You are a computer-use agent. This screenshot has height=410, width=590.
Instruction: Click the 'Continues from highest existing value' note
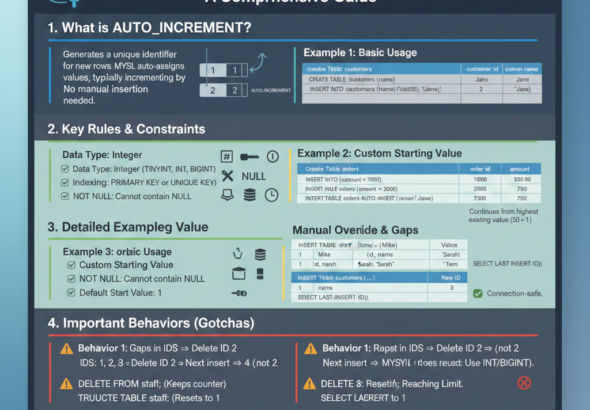coord(503,216)
